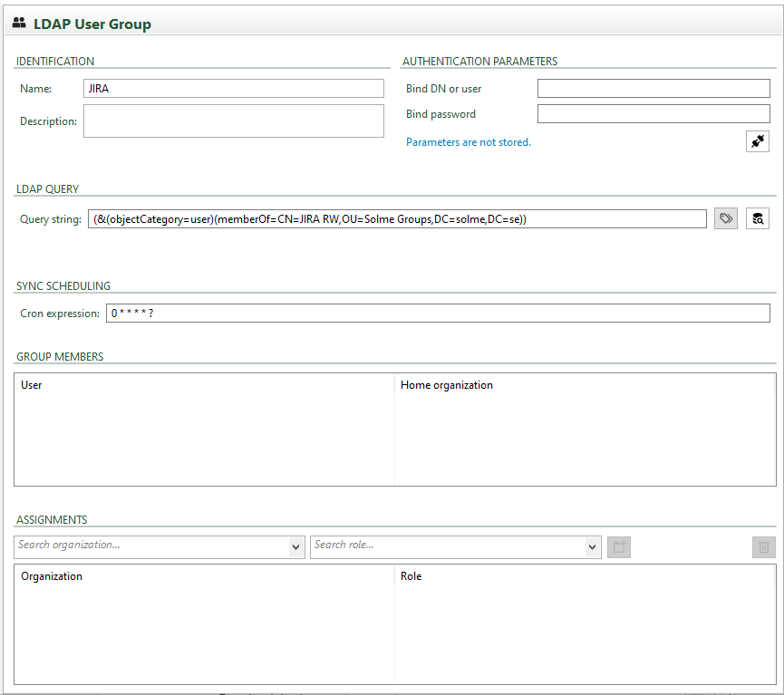The image size is (784, 695).
Task: Click the Organization column header in Assignments
Action: click(52, 576)
